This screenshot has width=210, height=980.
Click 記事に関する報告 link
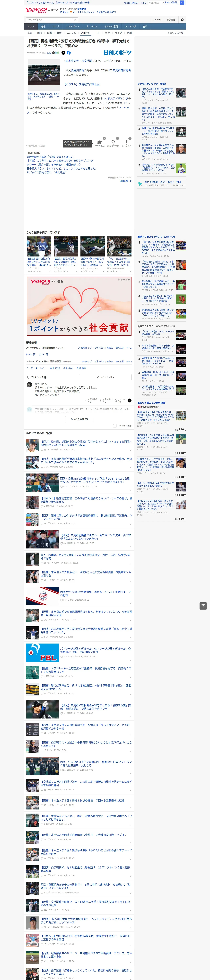tap(36, 146)
